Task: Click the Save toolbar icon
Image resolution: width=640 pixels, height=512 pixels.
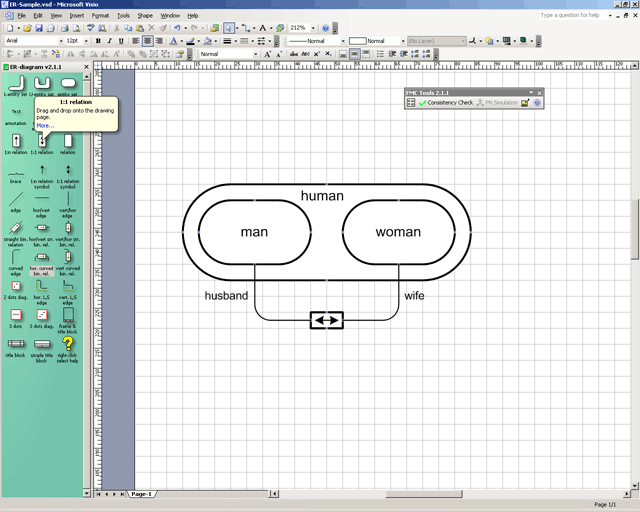Action: 39,28
